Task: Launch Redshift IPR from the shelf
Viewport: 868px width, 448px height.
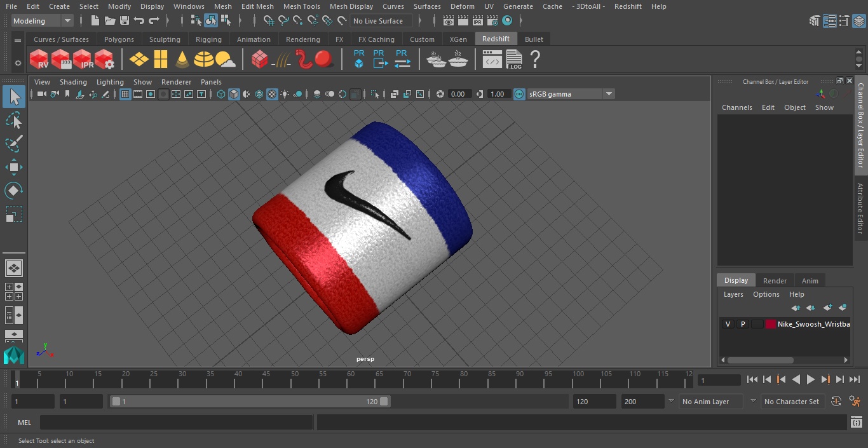Action: 83,60
